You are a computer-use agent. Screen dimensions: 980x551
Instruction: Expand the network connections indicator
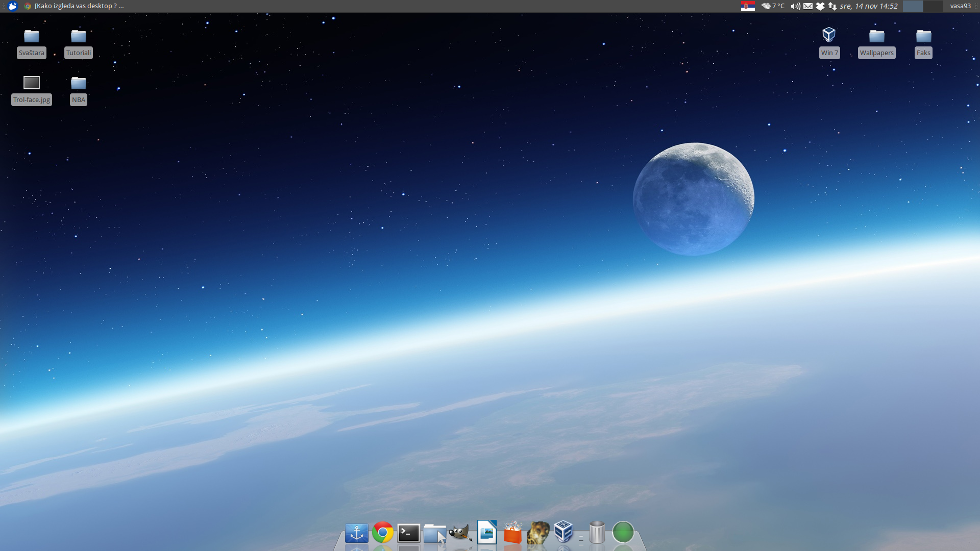pos(832,6)
